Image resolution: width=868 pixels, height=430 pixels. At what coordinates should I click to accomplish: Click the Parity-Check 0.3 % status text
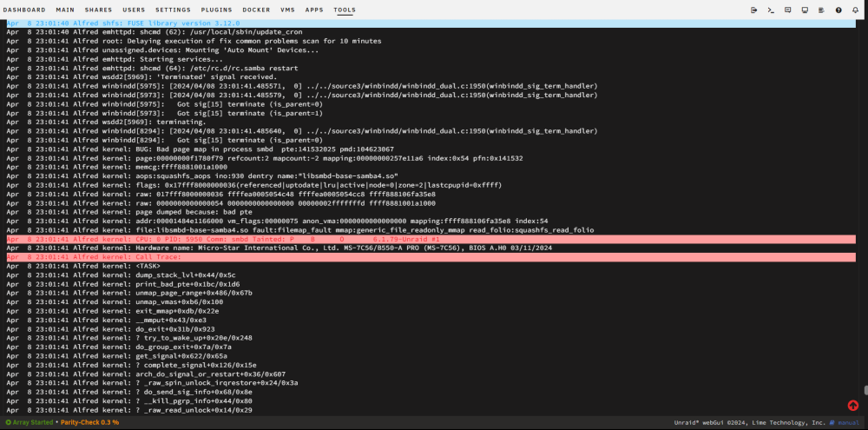pos(89,422)
